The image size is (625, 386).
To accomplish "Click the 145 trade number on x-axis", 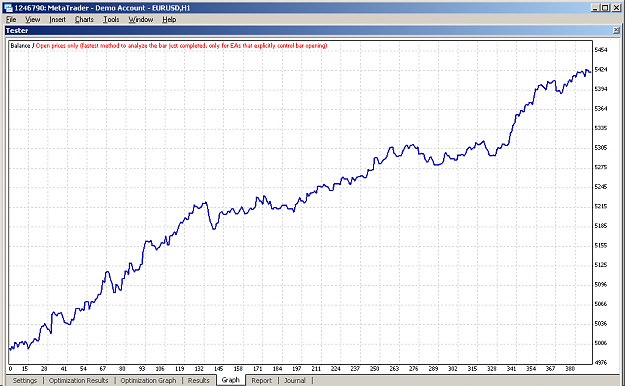I will [x=218, y=369].
